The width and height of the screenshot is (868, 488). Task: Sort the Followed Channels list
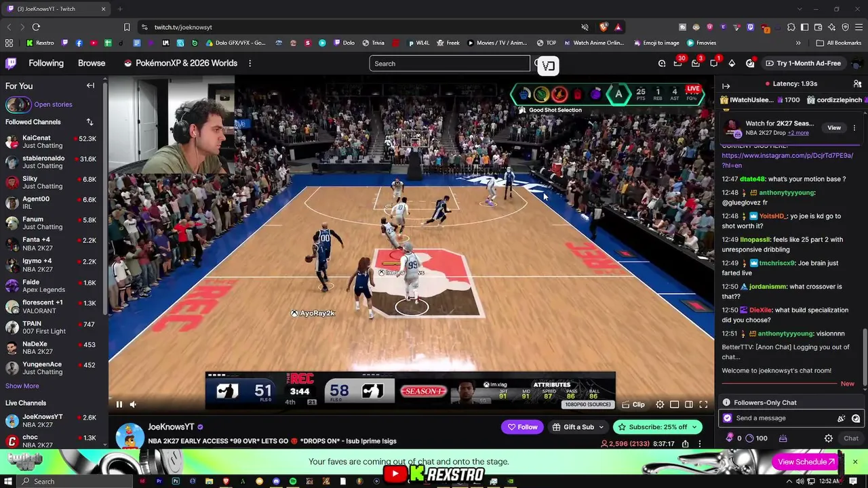click(90, 122)
